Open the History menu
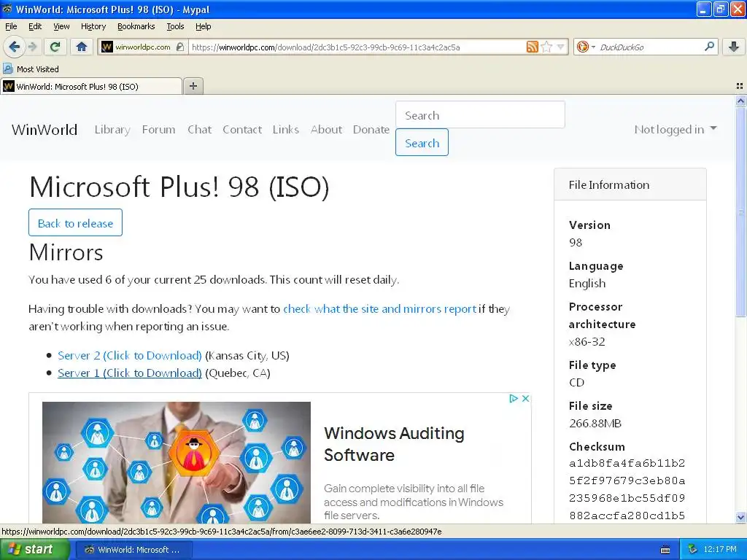Image resolution: width=747 pixels, height=560 pixels. pyautogui.click(x=93, y=26)
